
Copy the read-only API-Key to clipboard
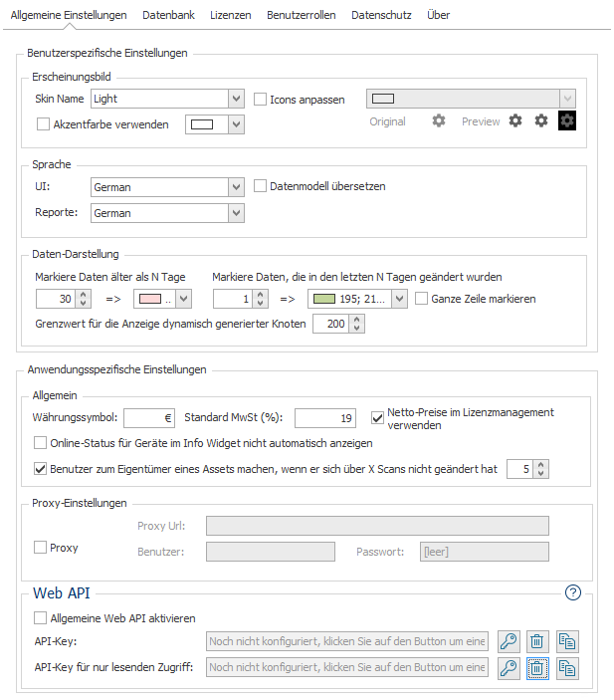567,668
